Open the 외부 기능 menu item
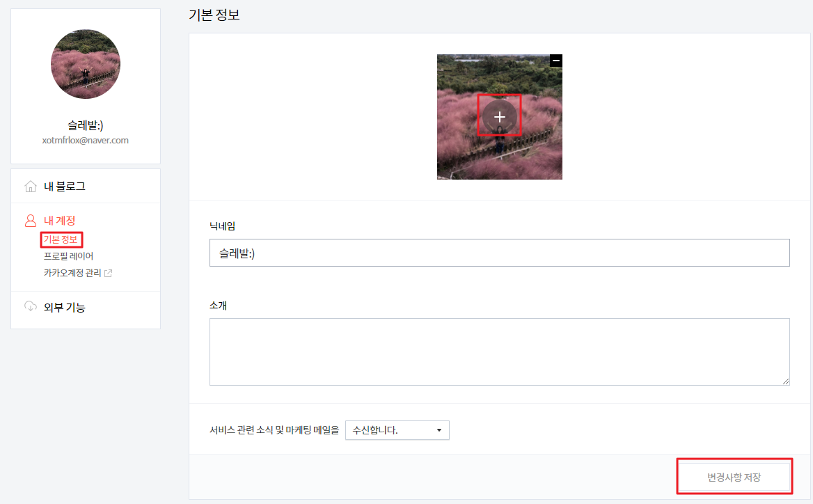813x504 pixels. (x=64, y=307)
